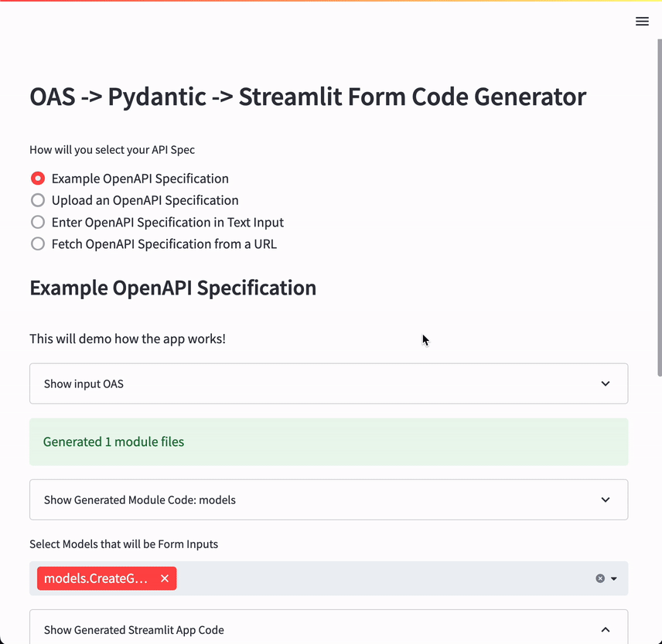Remove the models.CreateG… tag with its X
This screenshot has height=644, width=662.
coord(165,578)
